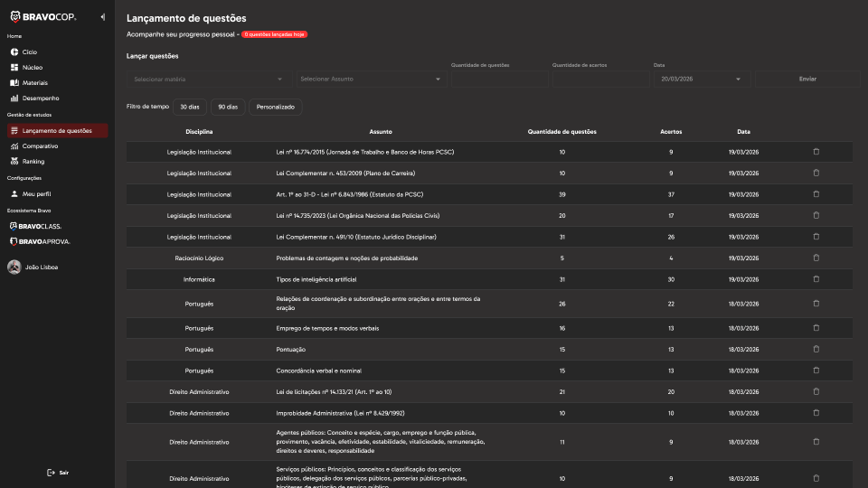The width and height of the screenshot is (868, 488).
Task: Filter by 90 dias
Action: (228, 107)
